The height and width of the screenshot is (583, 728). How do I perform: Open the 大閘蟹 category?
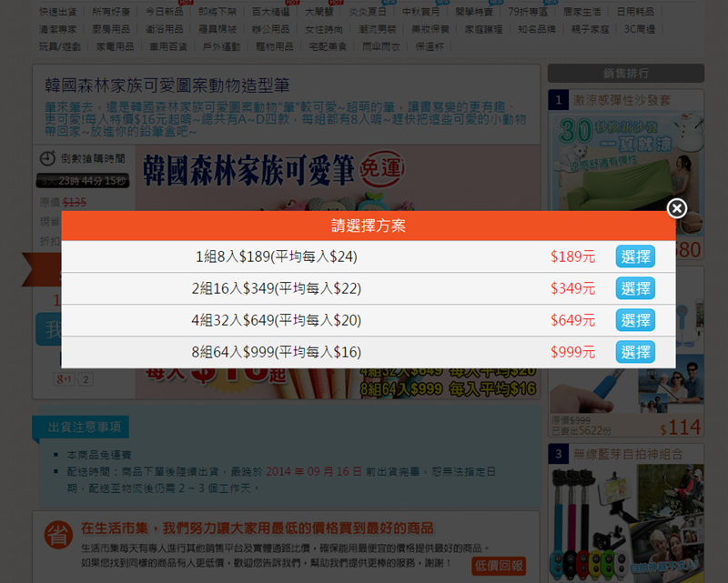[319, 12]
